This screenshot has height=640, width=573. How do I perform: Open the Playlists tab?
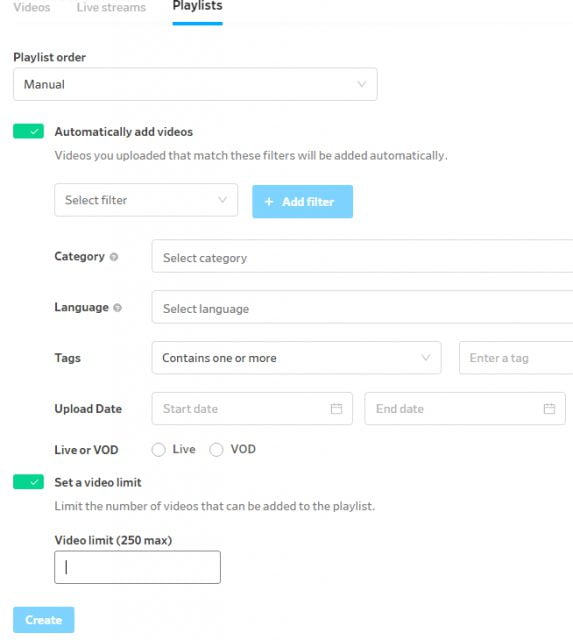pyautogui.click(x=198, y=6)
